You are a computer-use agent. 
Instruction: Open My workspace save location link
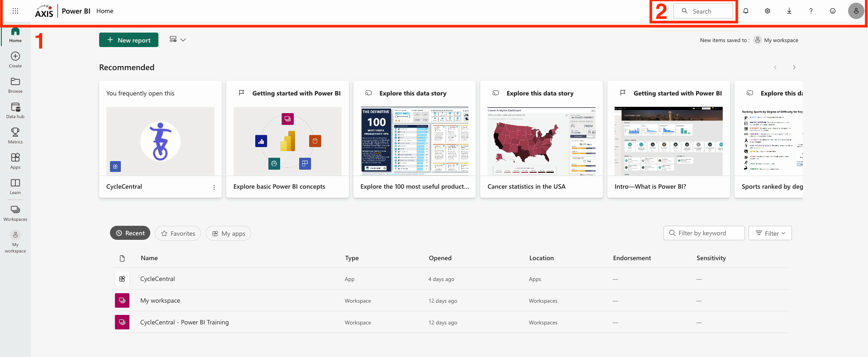point(781,40)
